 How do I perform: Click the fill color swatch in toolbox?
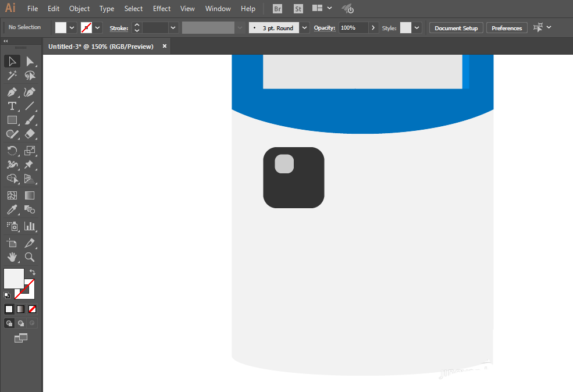(14, 279)
